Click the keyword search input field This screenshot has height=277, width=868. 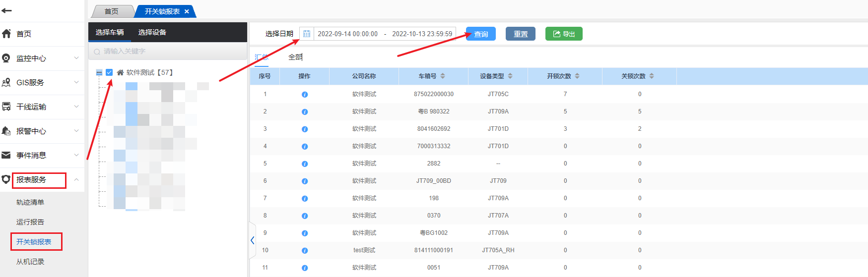[x=169, y=52]
